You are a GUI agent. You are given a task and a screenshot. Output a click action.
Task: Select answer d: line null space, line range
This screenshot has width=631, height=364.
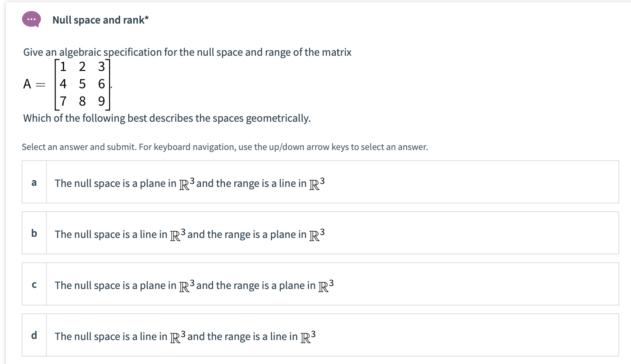point(185,337)
